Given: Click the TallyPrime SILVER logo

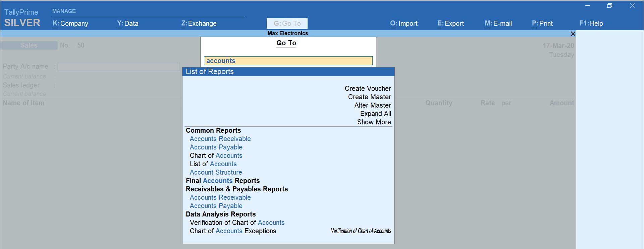Looking at the screenshot, I should (x=22, y=18).
